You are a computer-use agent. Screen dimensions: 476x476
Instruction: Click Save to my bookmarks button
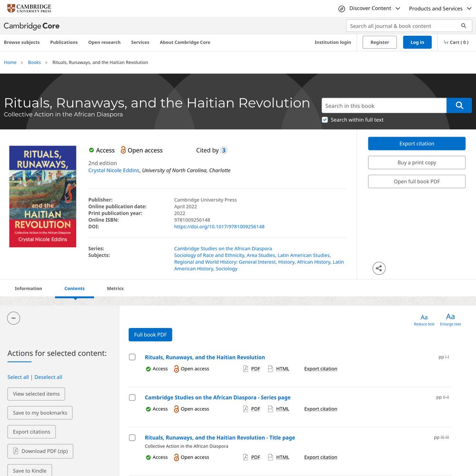tap(40, 413)
